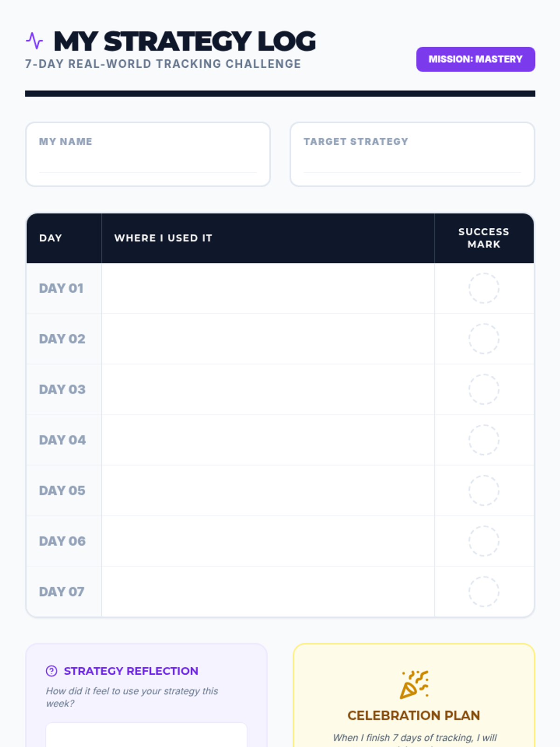Click the Day 04 'Where I Used It' cell
The height and width of the screenshot is (747, 560).
pos(268,440)
